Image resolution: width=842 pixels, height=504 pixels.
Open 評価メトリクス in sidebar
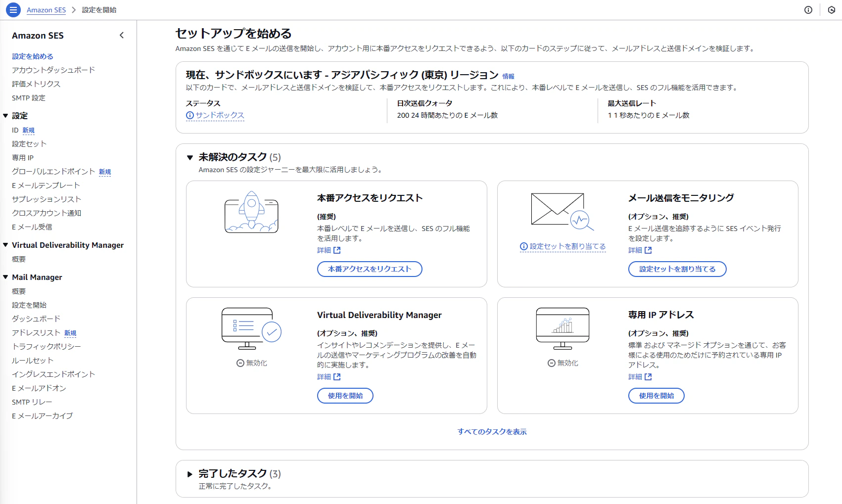pyautogui.click(x=36, y=84)
